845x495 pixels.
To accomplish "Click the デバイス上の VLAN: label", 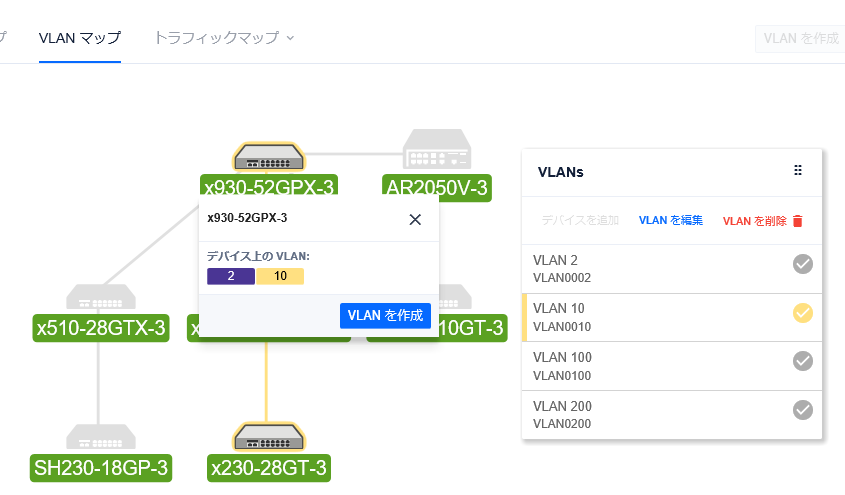I will point(258,256).
